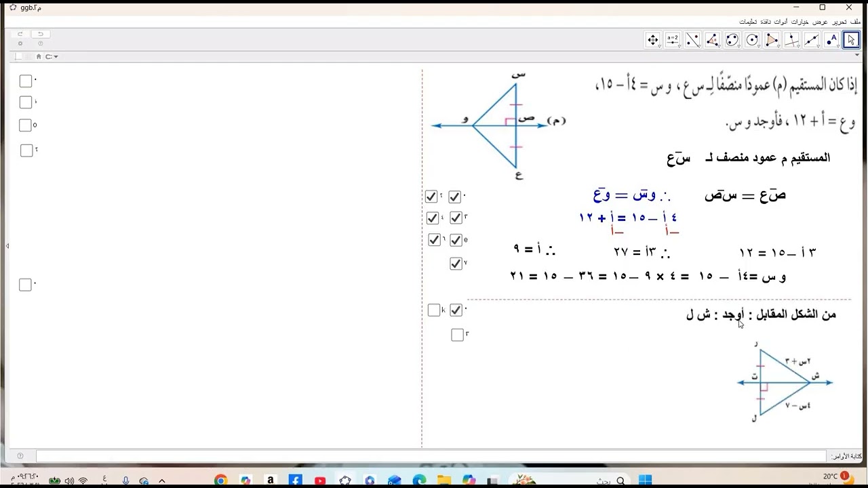The width and height of the screenshot is (868, 488).
Task: Open input help icon beside command bar
Action: click(x=20, y=456)
